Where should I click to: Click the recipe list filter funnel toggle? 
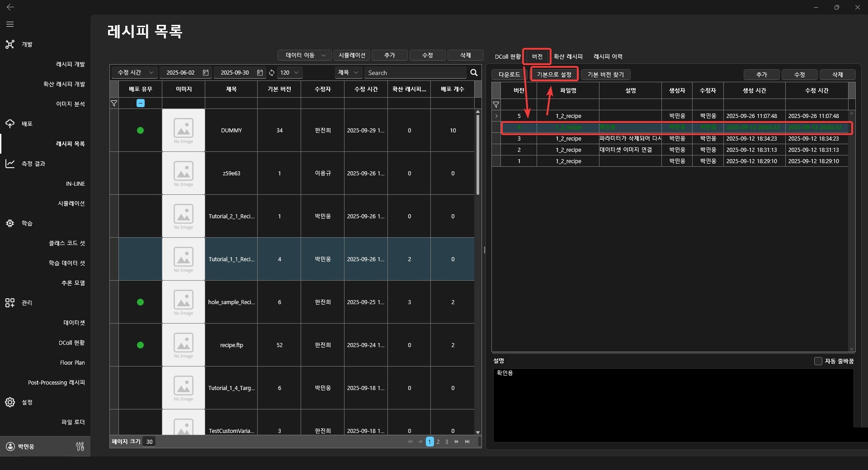(114, 103)
